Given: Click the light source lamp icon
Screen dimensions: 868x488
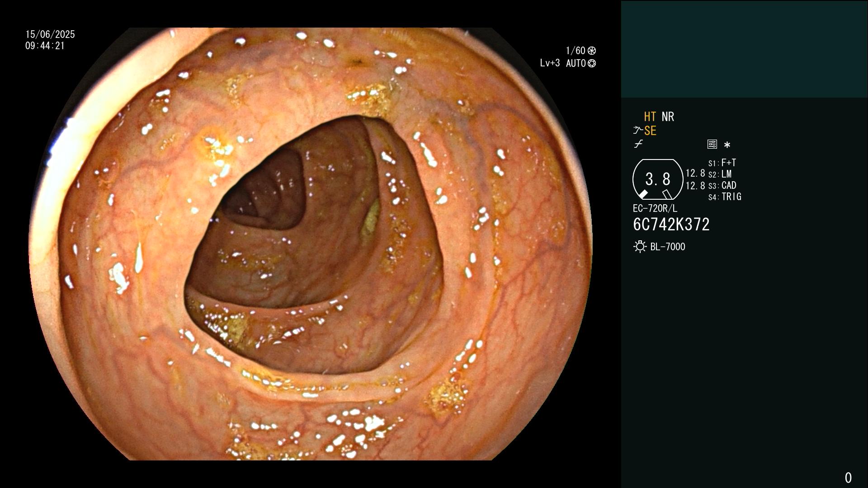Looking at the screenshot, I should (640, 247).
